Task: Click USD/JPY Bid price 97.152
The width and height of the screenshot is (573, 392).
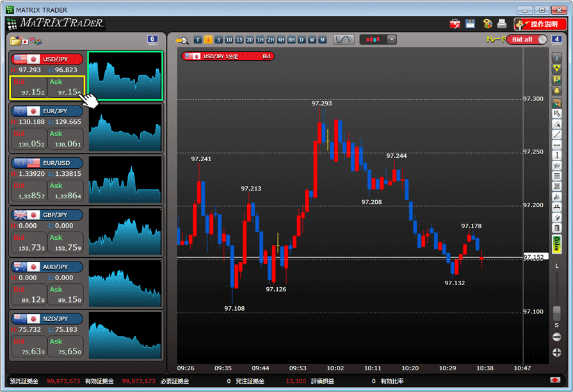Action: 29,88
